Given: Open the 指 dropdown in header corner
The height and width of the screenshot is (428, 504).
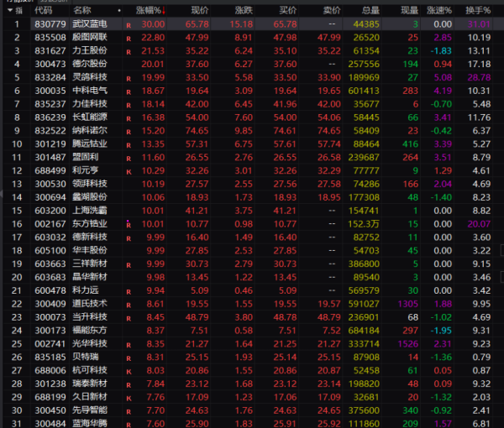Looking at the screenshot, I should 17,11.
